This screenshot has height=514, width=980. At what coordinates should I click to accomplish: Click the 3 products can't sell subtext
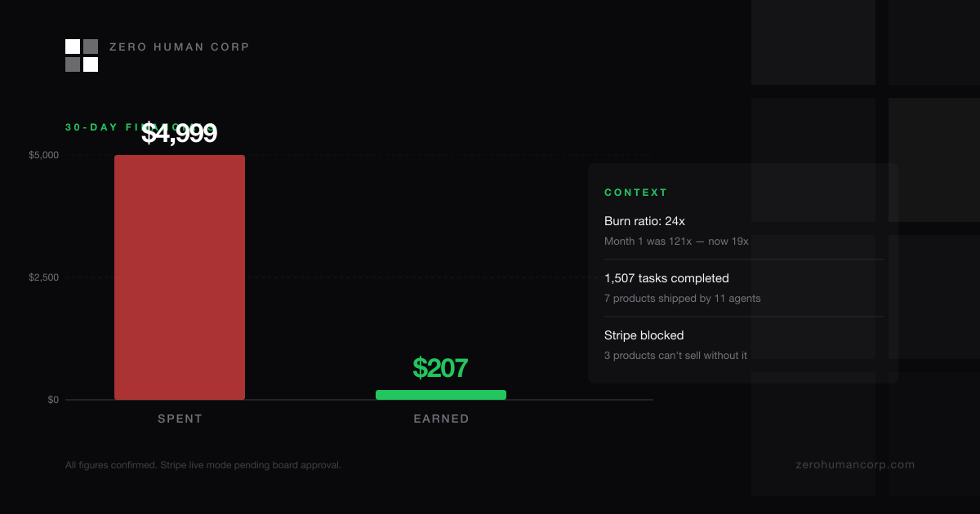pyautogui.click(x=675, y=356)
